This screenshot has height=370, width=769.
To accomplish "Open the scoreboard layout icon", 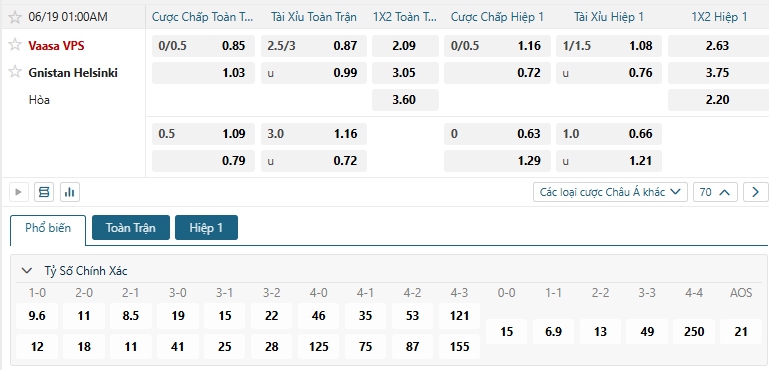I will pos(44,192).
